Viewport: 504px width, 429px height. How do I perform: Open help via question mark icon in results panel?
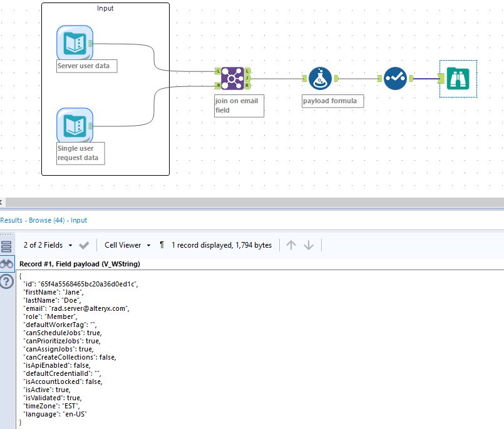pyautogui.click(x=7, y=281)
